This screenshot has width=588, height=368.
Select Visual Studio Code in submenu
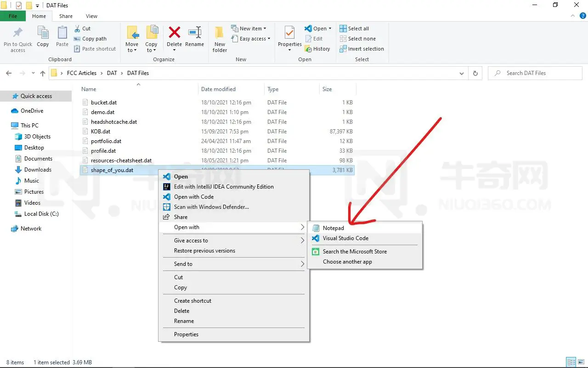(365, 238)
